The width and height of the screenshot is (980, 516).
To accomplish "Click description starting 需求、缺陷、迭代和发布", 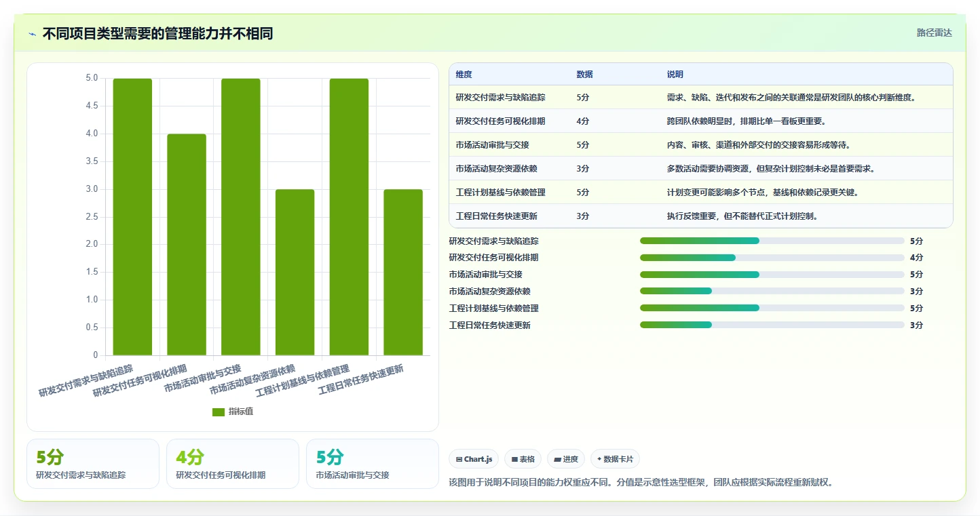I will point(792,98).
